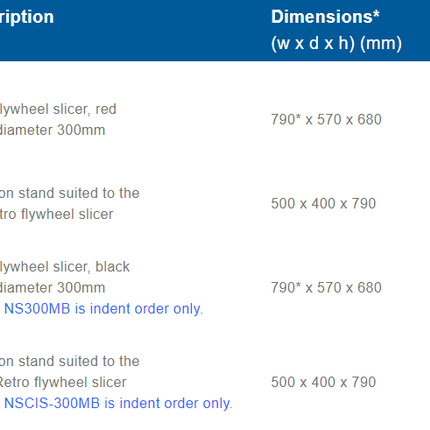Click 'lywheel slicer, red' description text
The height and width of the screenshot is (430, 430).
tap(58, 109)
